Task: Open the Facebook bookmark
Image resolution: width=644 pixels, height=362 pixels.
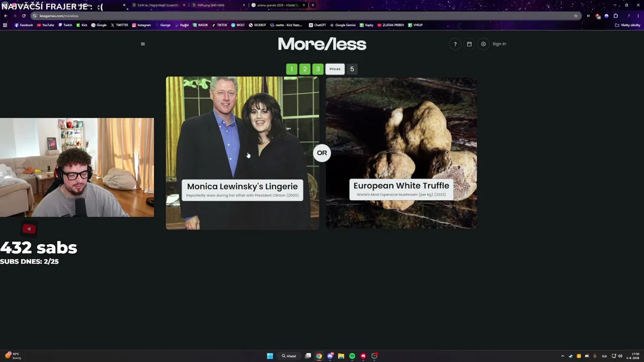Action: tap(24, 25)
